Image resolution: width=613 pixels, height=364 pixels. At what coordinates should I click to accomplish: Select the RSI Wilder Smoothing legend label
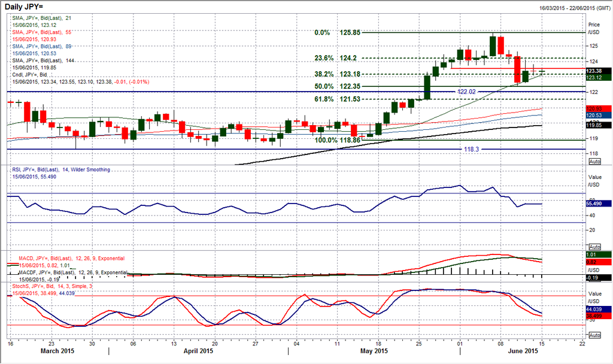coord(61,170)
